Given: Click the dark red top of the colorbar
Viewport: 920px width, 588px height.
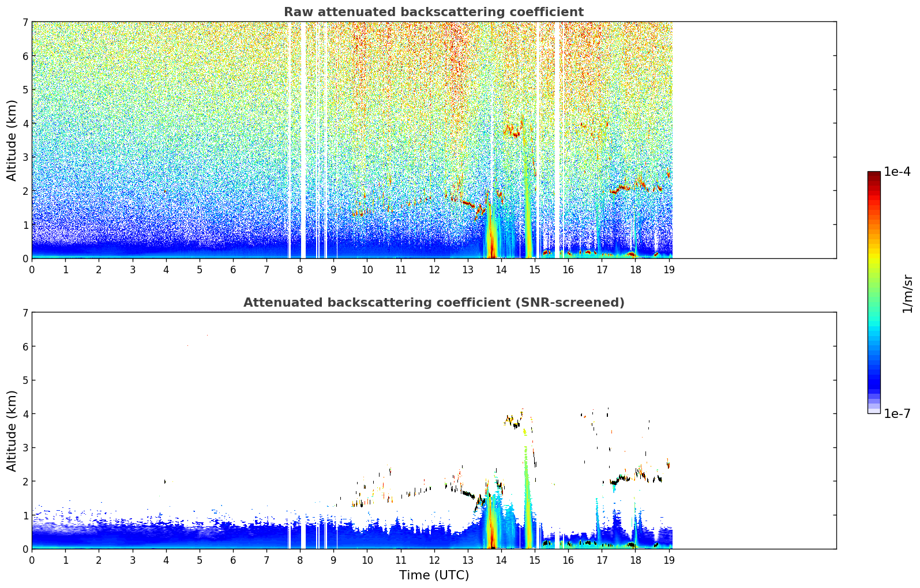Looking at the screenshot, I should click(x=874, y=175).
